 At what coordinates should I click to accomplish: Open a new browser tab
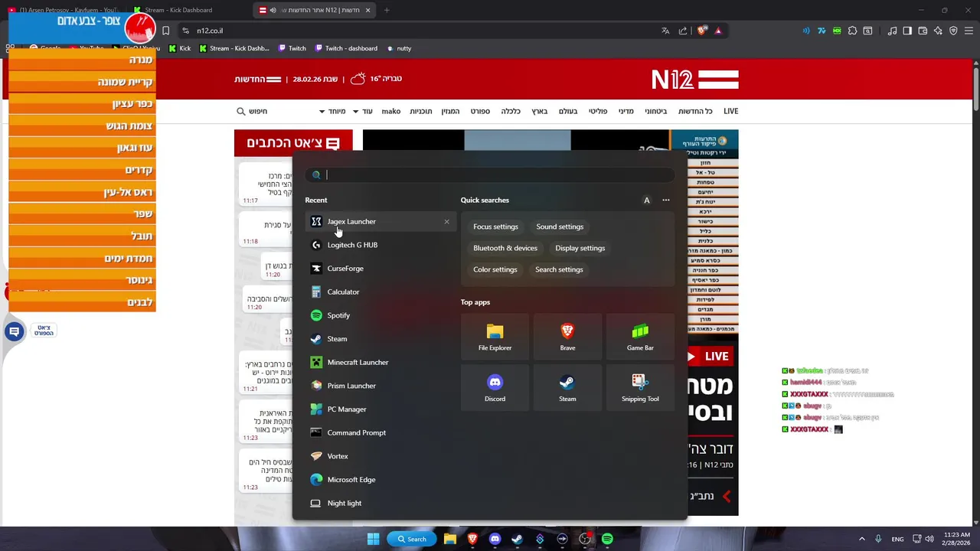(387, 10)
